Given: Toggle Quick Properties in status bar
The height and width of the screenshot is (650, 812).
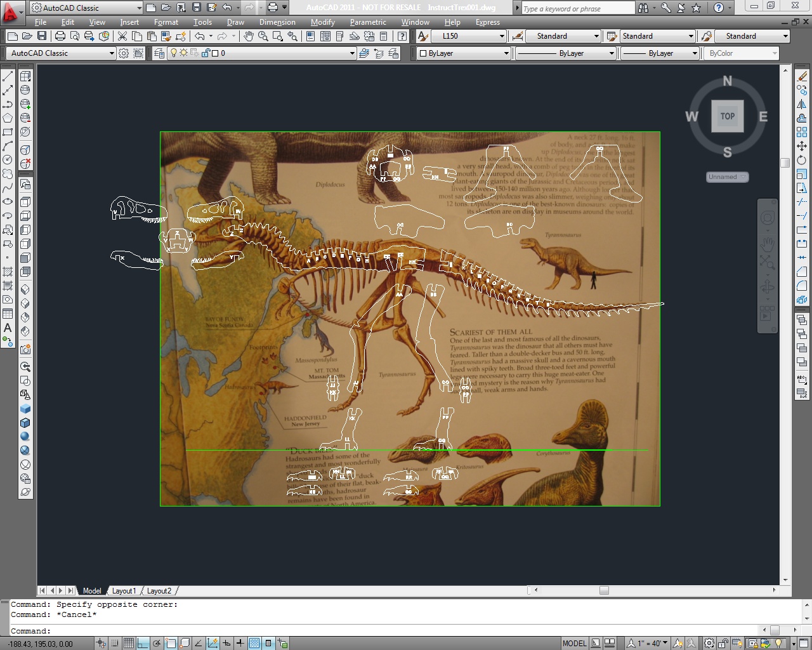Looking at the screenshot, I should coord(268,643).
